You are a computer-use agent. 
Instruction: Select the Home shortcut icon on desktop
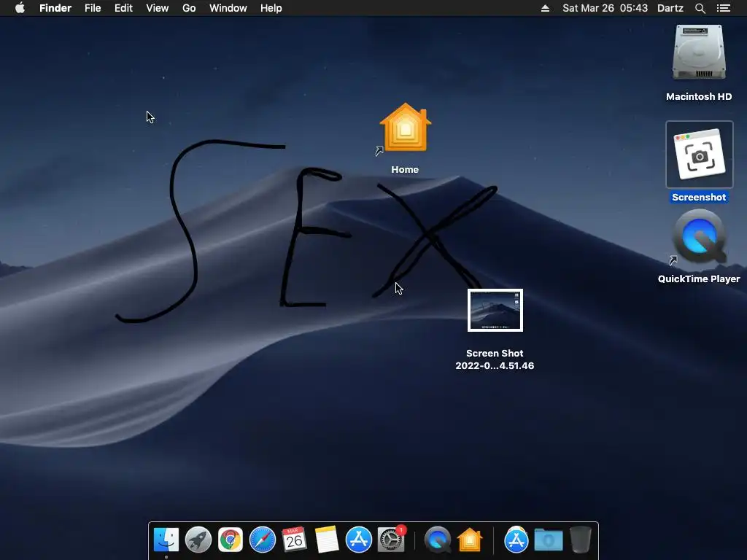point(405,128)
